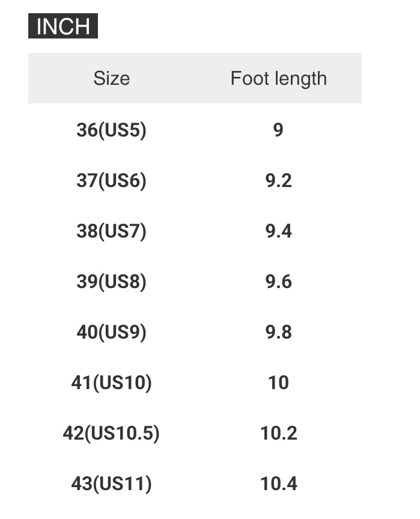This screenshot has height=519, width=420.
Task: Click foot length value 10
Action: point(278,382)
